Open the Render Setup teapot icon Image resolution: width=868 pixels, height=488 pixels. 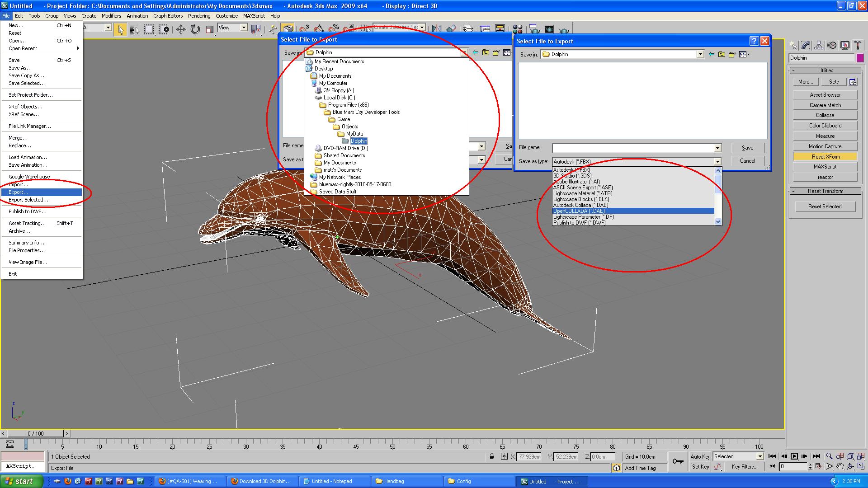[534, 29]
